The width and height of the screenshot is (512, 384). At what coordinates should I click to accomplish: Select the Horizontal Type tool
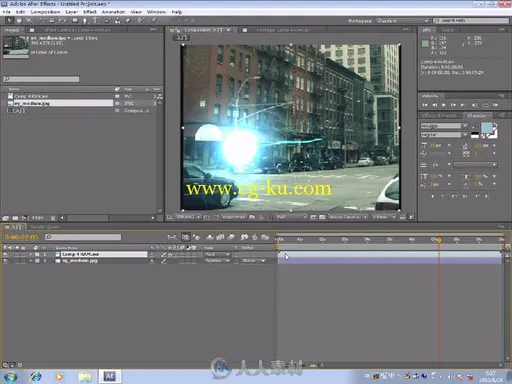[96, 21]
